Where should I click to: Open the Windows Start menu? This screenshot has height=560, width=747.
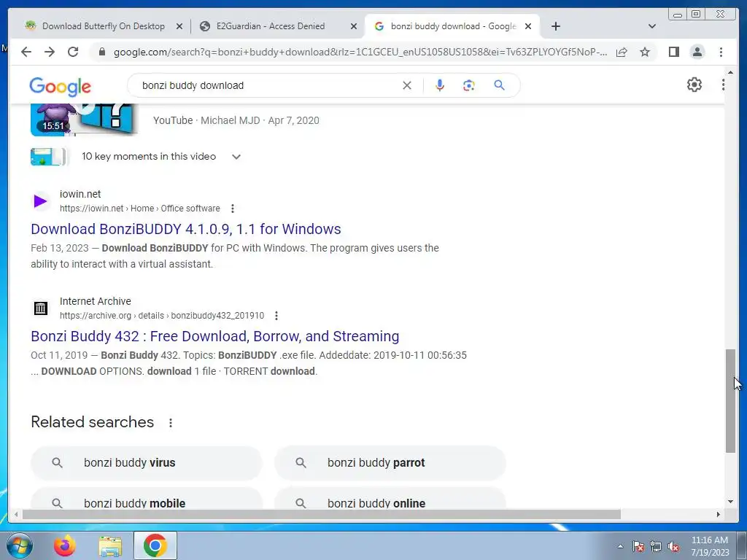click(19, 545)
